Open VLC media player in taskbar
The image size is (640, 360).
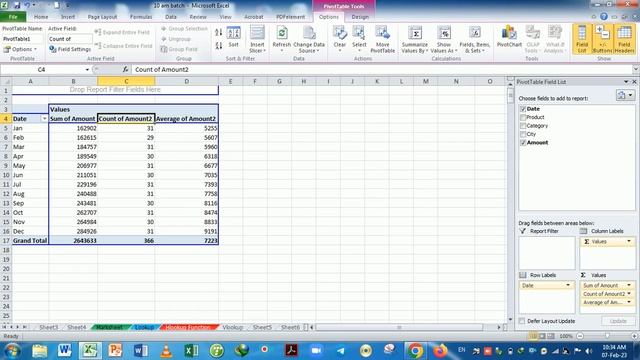pos(166,351)
